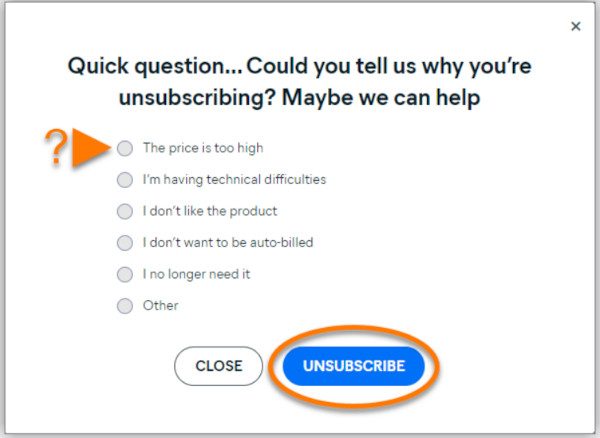Choose the technical difficulties radio button
Viewport: 600px width, 438px height.
click(x=125, y=180)
